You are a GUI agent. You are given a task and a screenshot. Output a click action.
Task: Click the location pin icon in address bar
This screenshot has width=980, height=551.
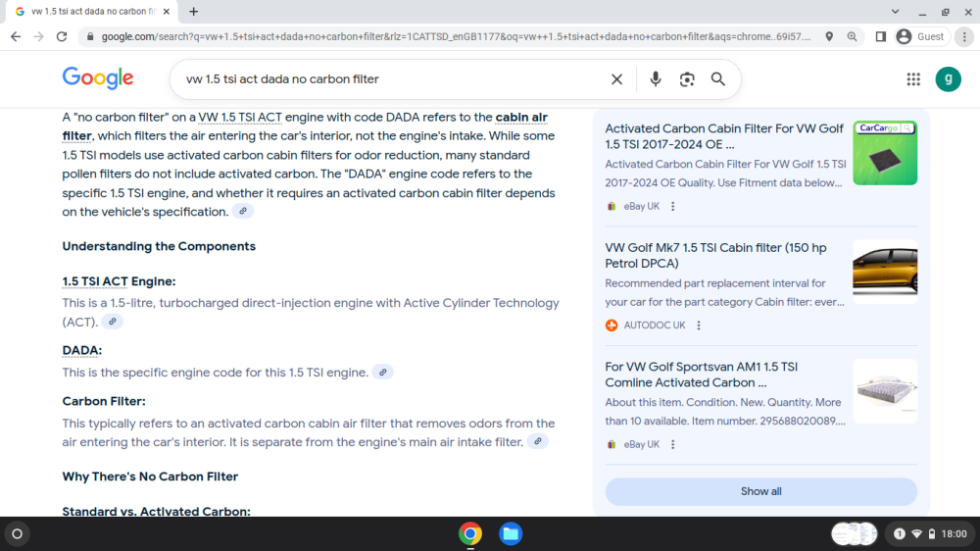[829, 37]
